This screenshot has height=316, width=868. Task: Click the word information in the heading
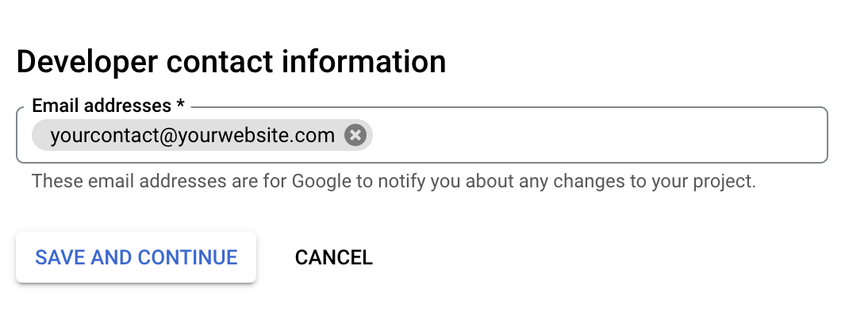tap(363, 62)
